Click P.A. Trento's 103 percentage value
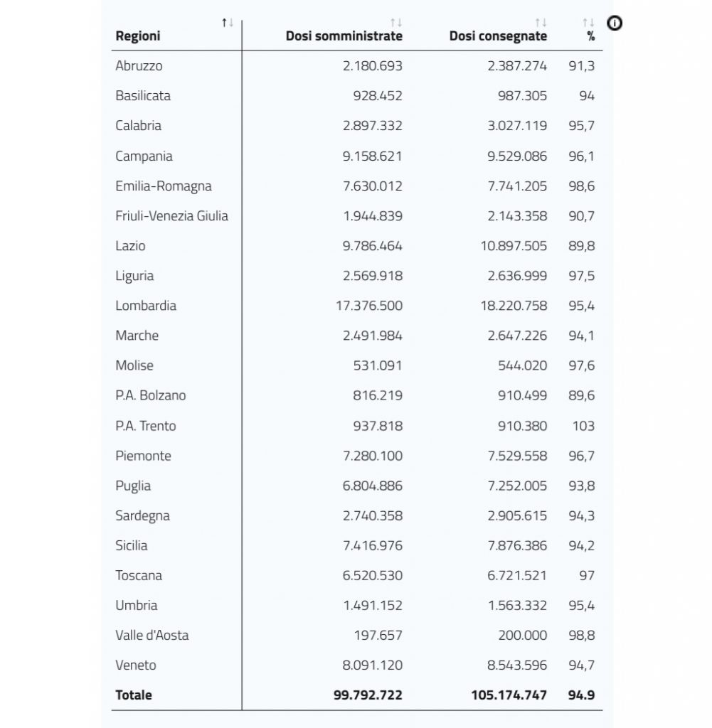712x728 pixels. (583, 426)
